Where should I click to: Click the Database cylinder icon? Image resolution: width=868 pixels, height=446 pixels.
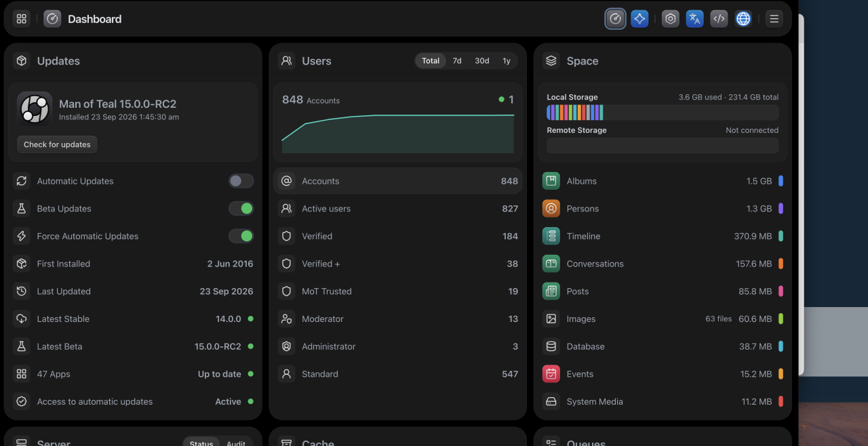(551, 346)
